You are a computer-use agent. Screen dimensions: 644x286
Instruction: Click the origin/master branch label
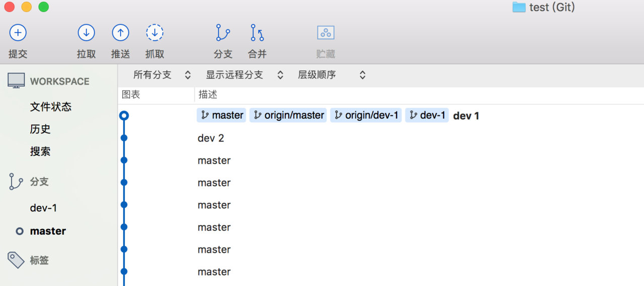coord(288,115)
